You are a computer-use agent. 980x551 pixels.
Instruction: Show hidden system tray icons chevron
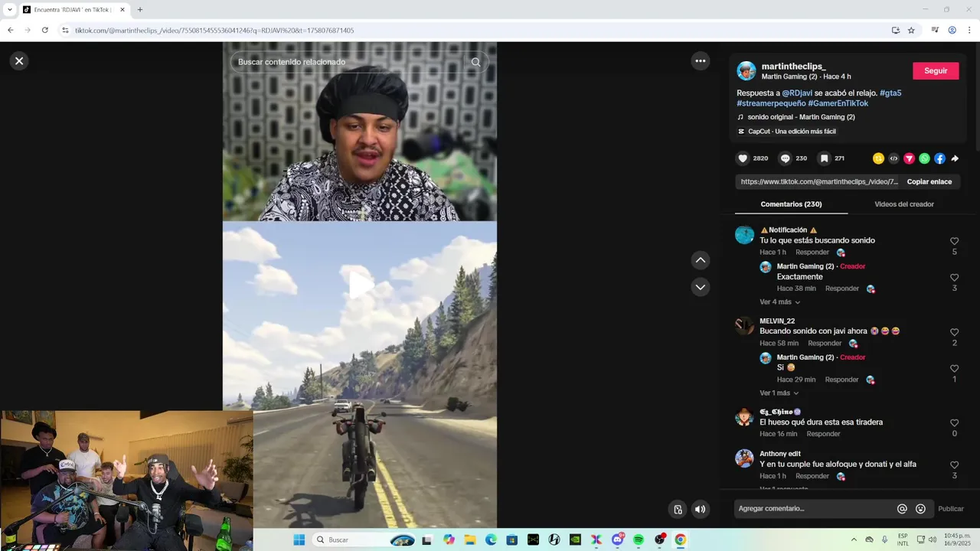click(x=854, y=540)
